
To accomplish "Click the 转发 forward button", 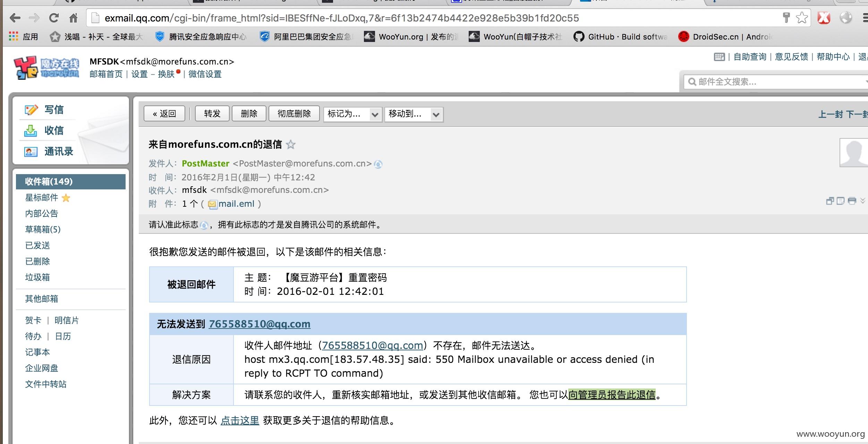I will point(212,114).
